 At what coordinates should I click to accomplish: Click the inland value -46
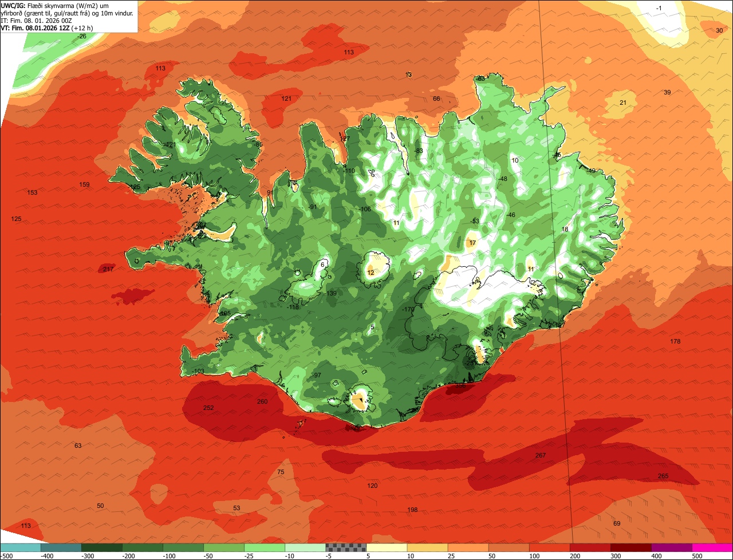[x=510, y=215]
